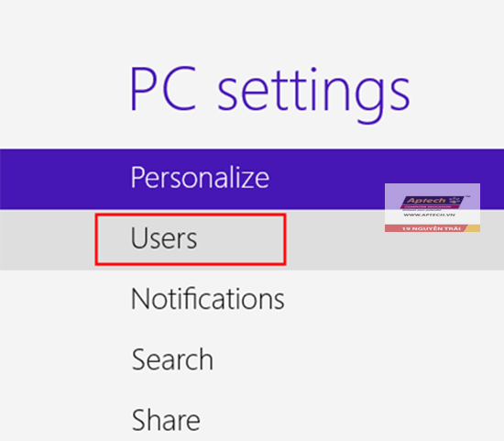504x441 pixels.
Task: Select the Share settings category
Action: [x=166, y=420]
